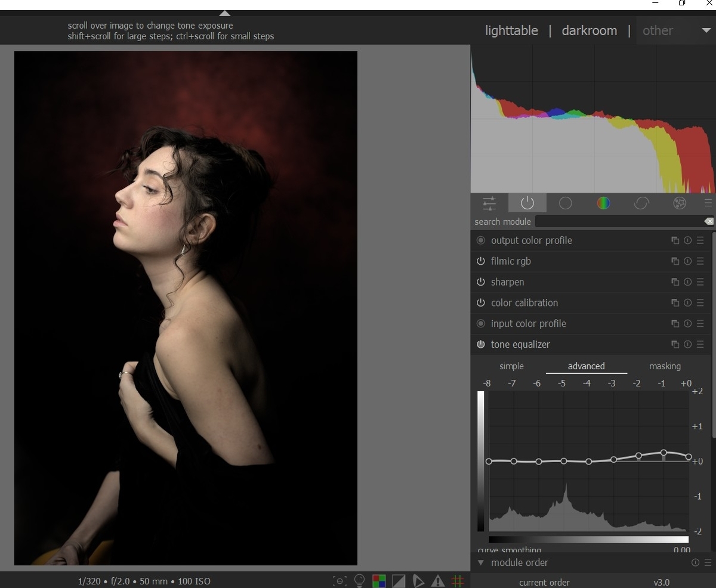The width and height of the screenshot is (716, 588).
Task: Turn off the tone equalizer module
Action: (480, 345)
